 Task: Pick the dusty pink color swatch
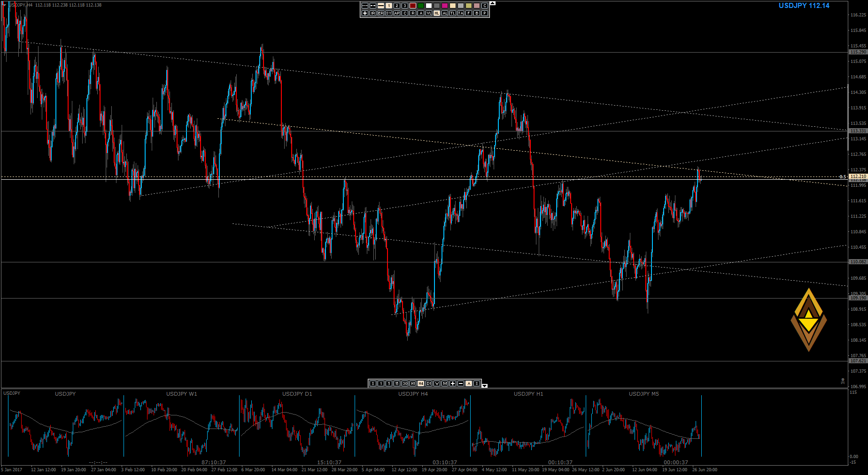477,6
